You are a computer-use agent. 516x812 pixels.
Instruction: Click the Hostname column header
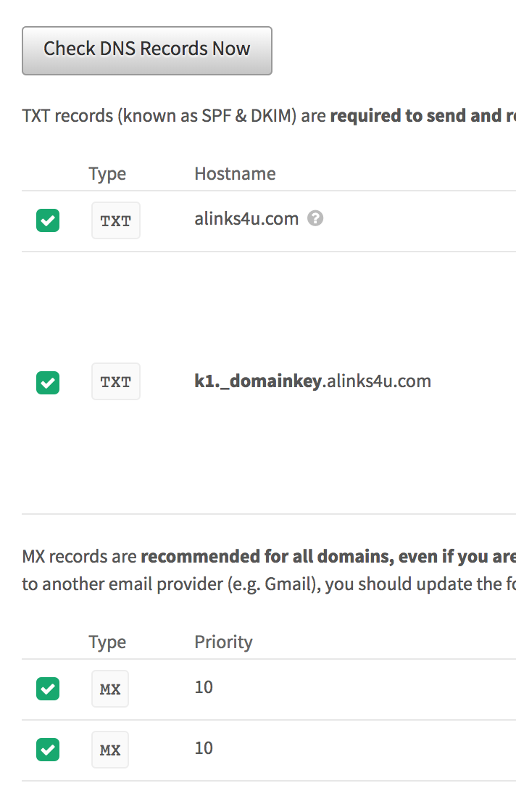(235, 174)
